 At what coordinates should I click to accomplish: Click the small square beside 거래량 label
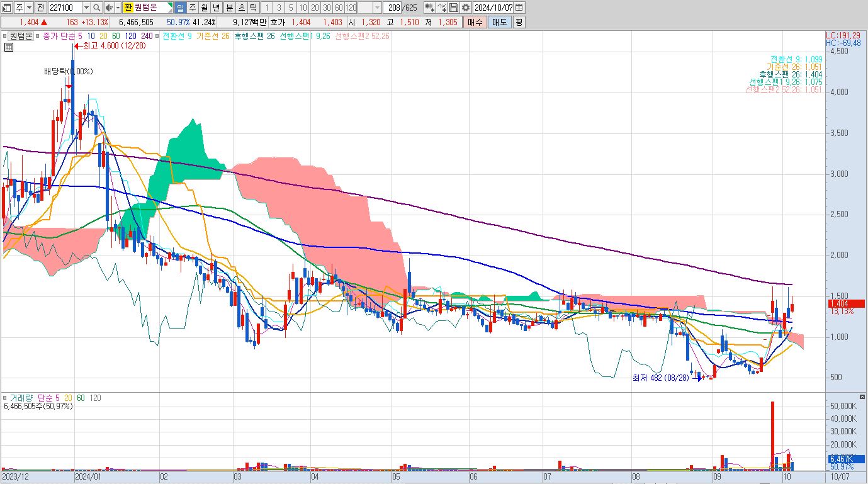click(6, 398)
